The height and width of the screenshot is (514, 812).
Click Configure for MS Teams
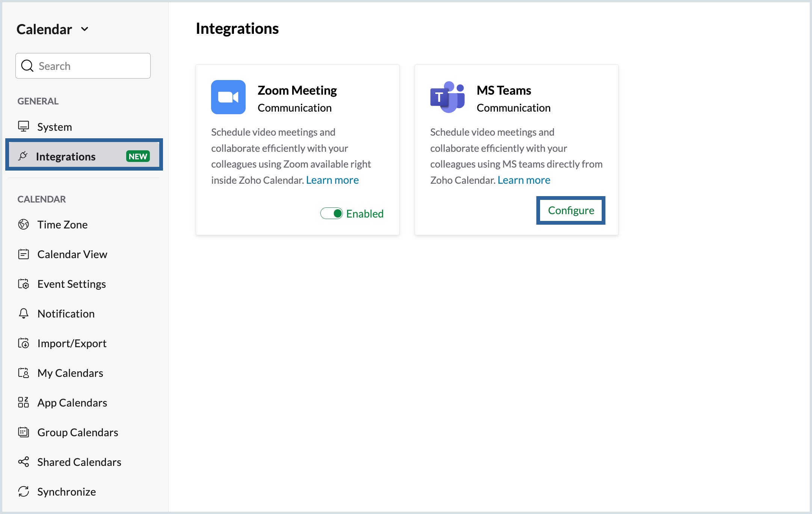(571, 210)
